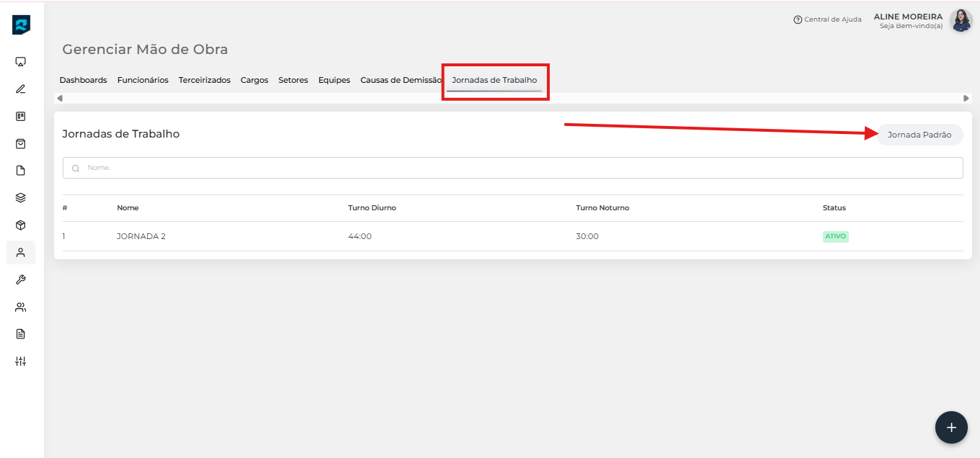Open the Causas de Demissão tab
This screenshot has width=980, height=458.
pos(401,80)
